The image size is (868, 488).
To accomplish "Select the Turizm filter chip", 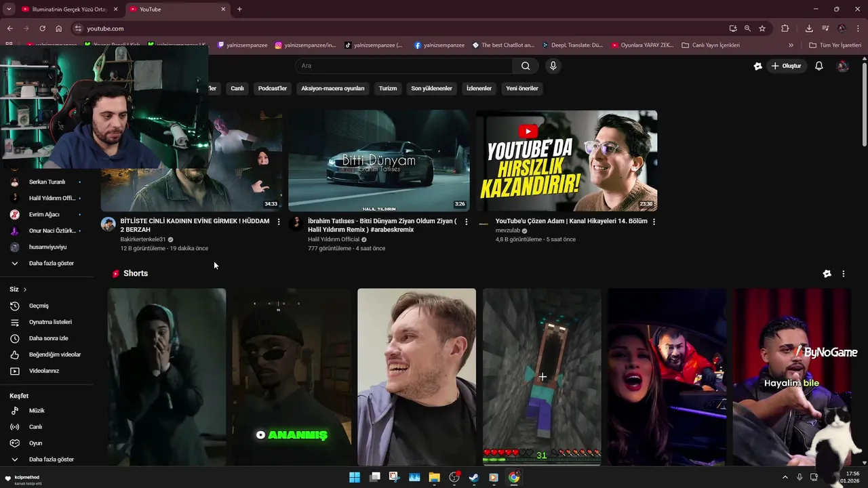I will [388, 88].
